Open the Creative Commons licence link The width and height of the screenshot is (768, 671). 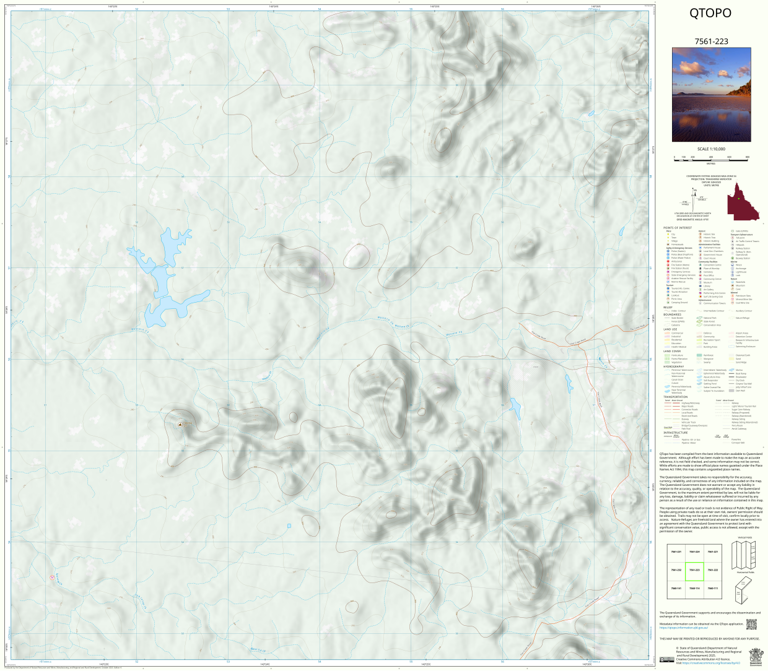[713, 663]
